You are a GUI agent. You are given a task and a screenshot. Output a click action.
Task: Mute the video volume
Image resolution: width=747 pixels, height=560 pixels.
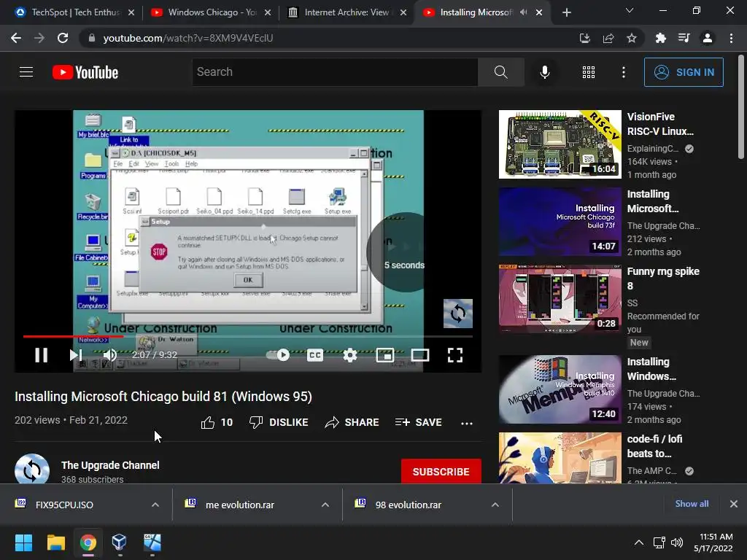[110, 355]
